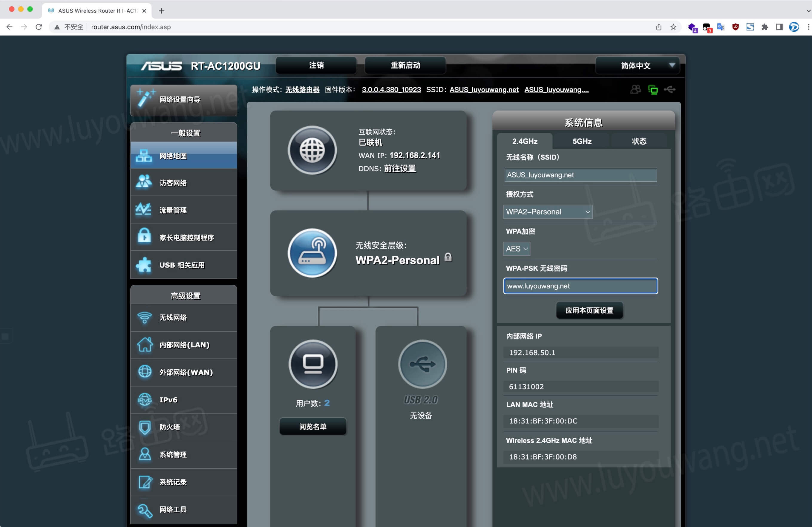This screenshot has height=527, width=812.
Task: Switch to the 5GHz tab
Action: [x=582, y=141]
